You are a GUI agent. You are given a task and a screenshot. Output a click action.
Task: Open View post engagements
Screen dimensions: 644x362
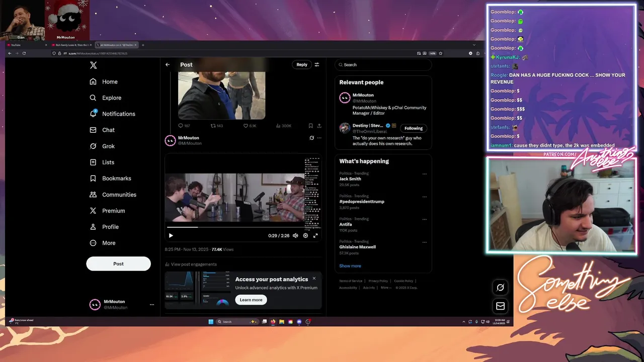click(x=191, y=264)
